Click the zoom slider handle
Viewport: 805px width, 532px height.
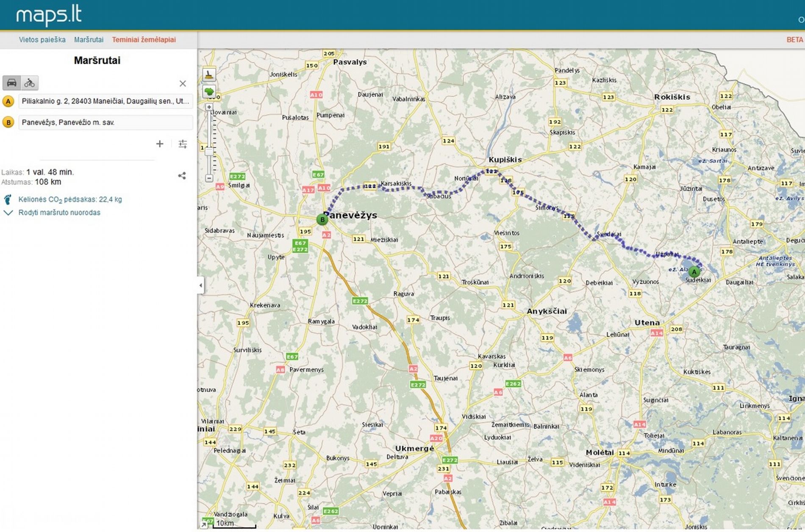click(209, 152)
